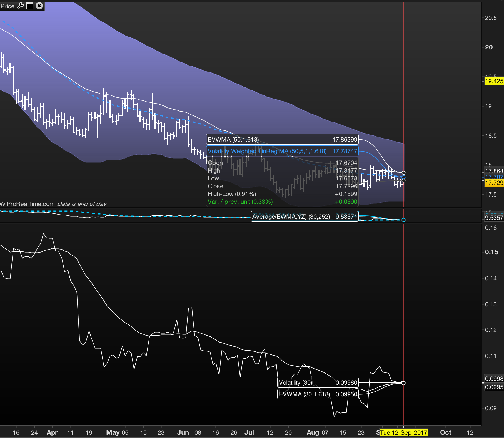Click the Low value 17.6578

(346, 178)
